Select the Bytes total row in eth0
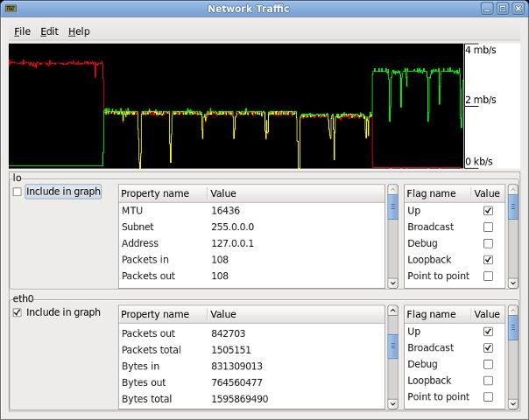529x420 pixels. coord(251,399)
